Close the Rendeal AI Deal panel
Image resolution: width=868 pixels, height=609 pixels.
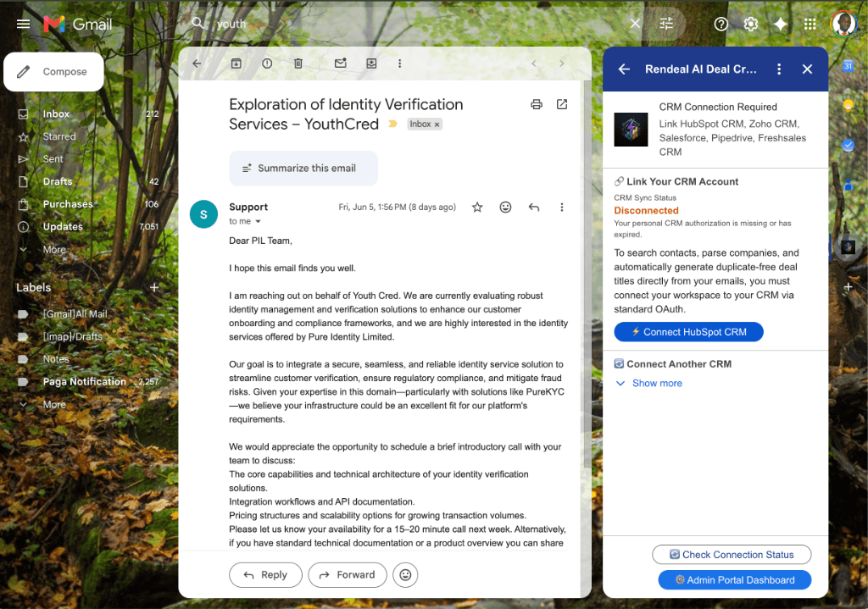click(807, 69)
